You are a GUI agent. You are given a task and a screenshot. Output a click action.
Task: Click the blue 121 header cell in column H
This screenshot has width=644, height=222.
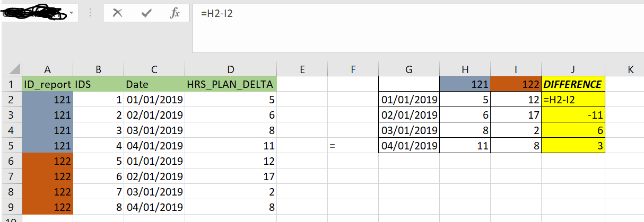click(465, 84)
